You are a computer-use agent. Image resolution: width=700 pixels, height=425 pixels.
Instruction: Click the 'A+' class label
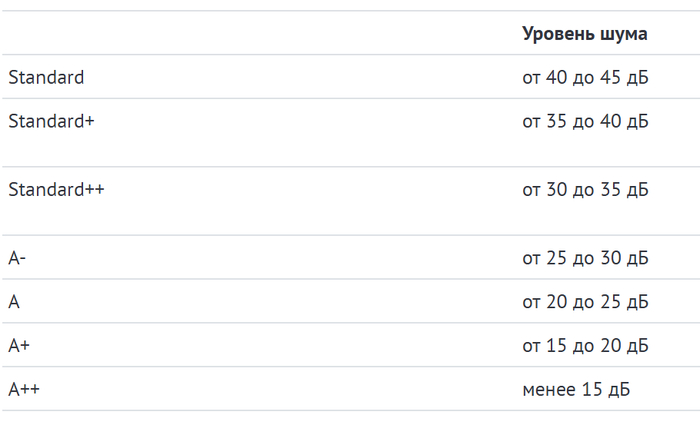pos(19,345)
